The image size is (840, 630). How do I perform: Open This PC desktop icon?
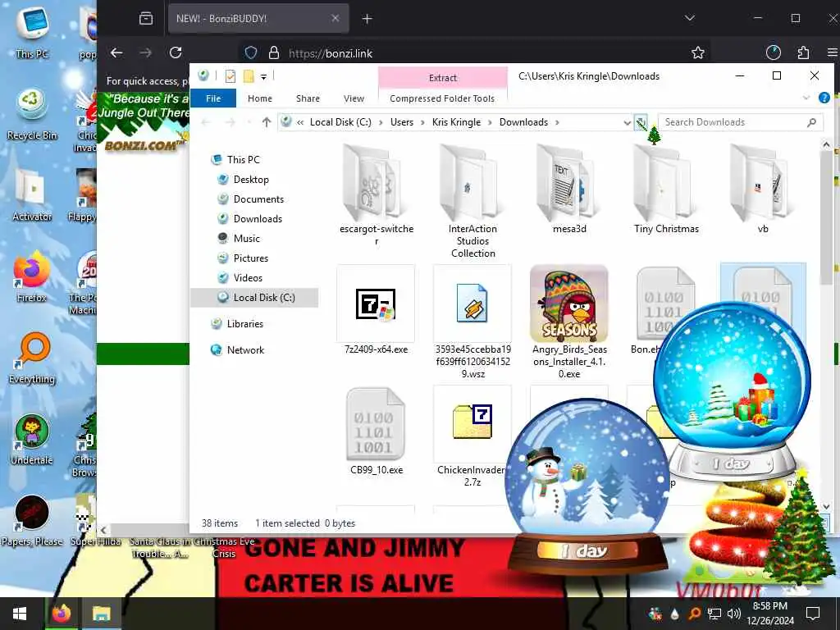pos(32,32)
